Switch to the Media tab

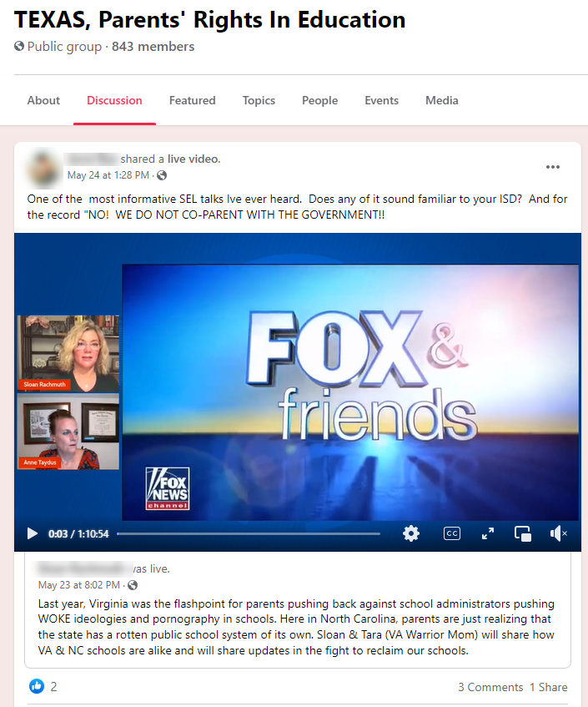point(442,100)
